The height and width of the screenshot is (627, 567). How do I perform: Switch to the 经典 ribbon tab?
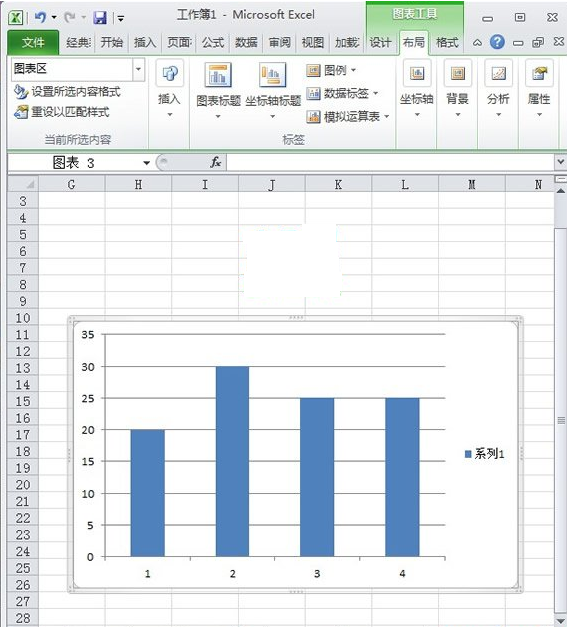point(78,42)
